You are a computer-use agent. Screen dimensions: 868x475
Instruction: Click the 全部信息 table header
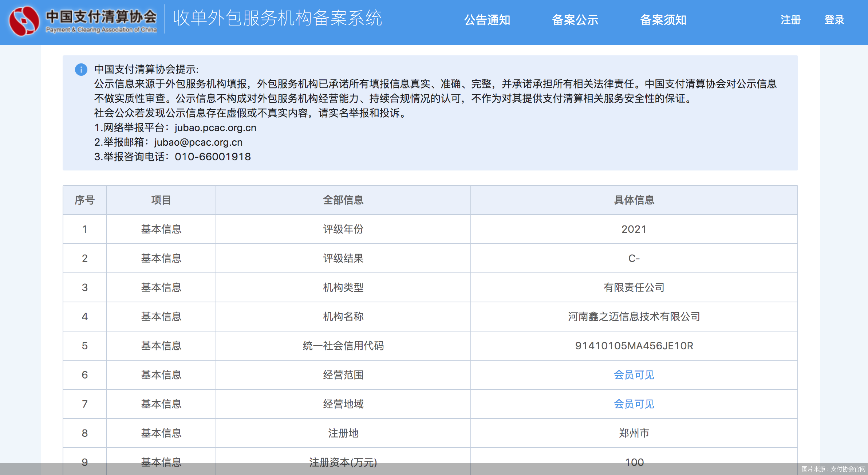[343, 200]
